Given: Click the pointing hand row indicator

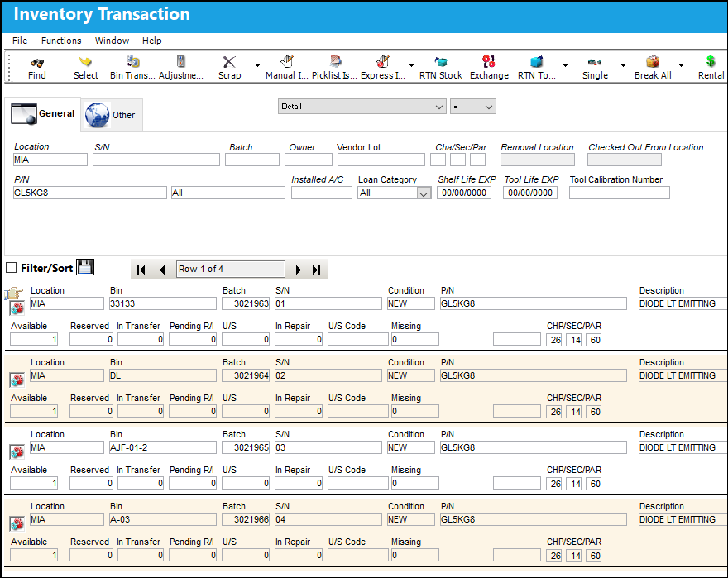Looking at the screenshot, I should 13,293.
